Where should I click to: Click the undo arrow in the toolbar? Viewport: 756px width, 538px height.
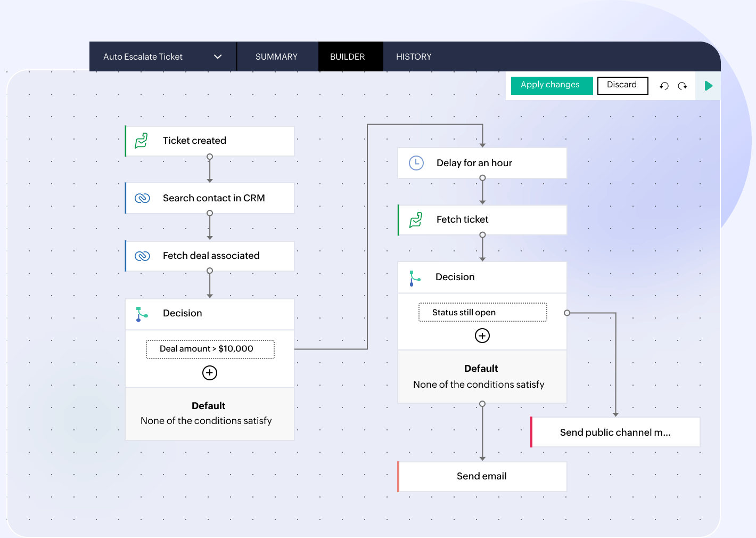point(664,85)
